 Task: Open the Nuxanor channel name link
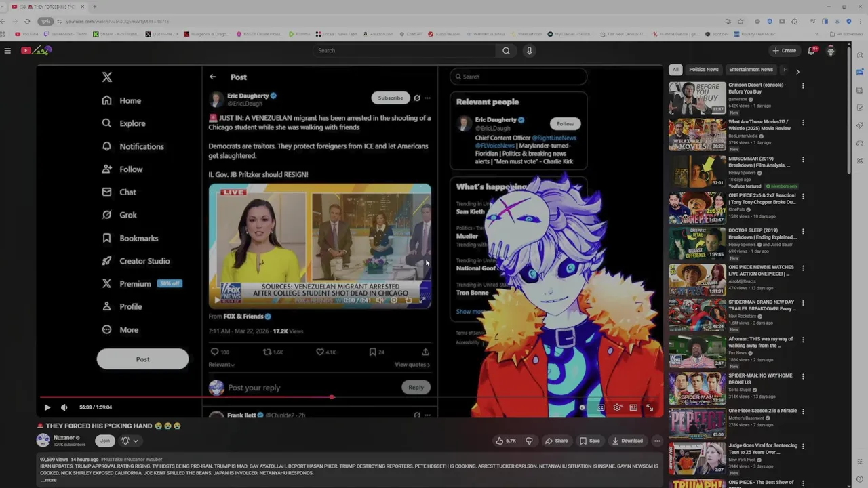[64, 438]
